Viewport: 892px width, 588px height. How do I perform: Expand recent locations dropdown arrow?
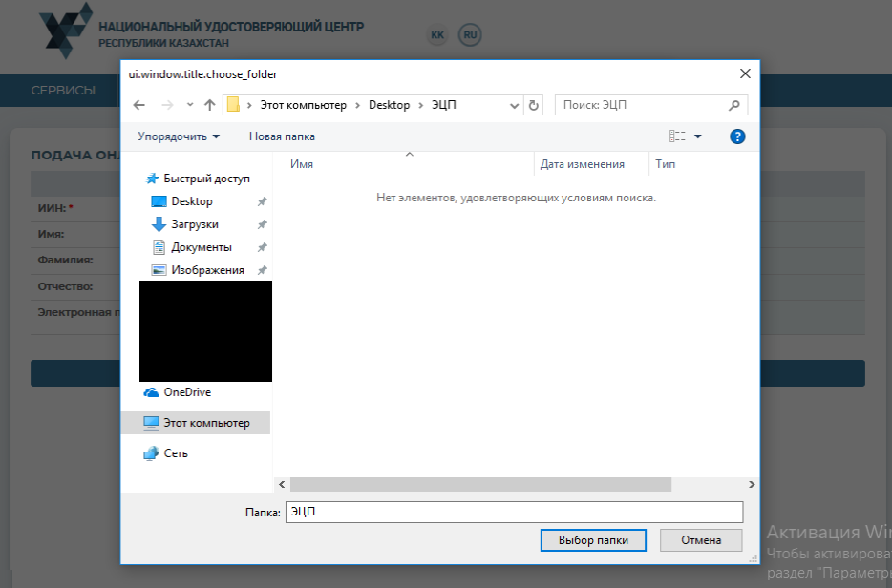(190, 105)
